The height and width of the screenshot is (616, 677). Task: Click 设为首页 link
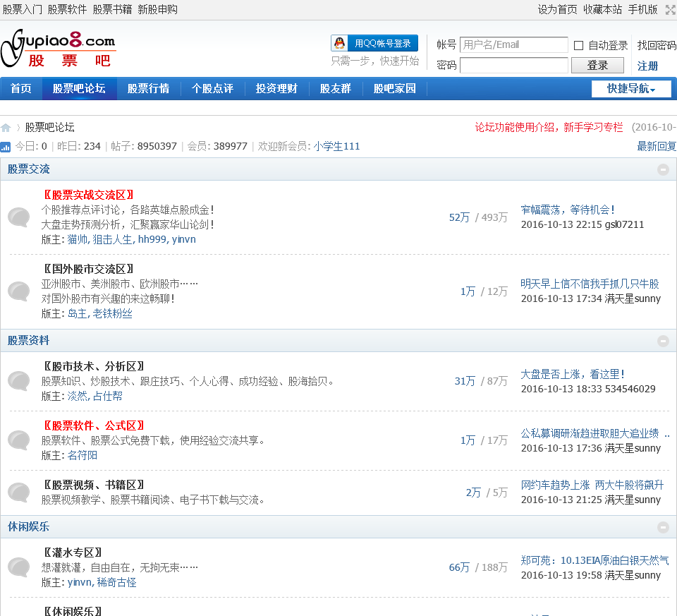point(557,9)
